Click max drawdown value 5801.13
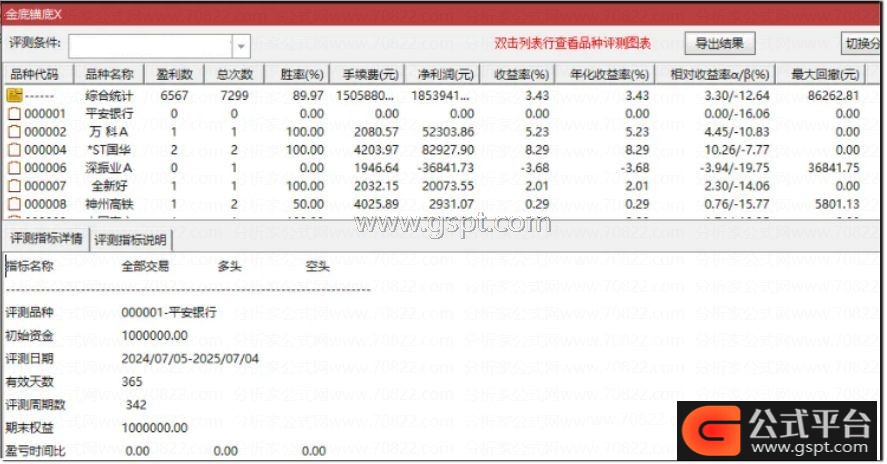Screen dimensions: 887x464 tap(837, 204)
